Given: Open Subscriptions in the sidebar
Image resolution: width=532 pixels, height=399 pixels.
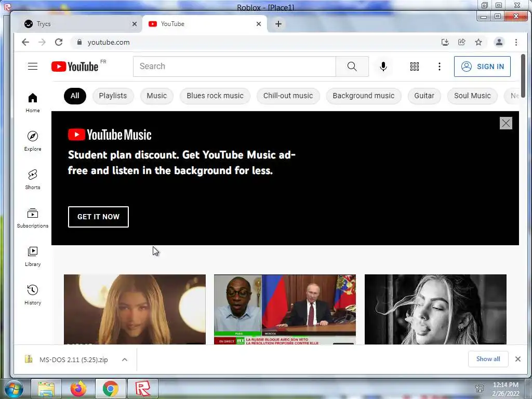Looking at the screenshot, I should click(33, 218).
